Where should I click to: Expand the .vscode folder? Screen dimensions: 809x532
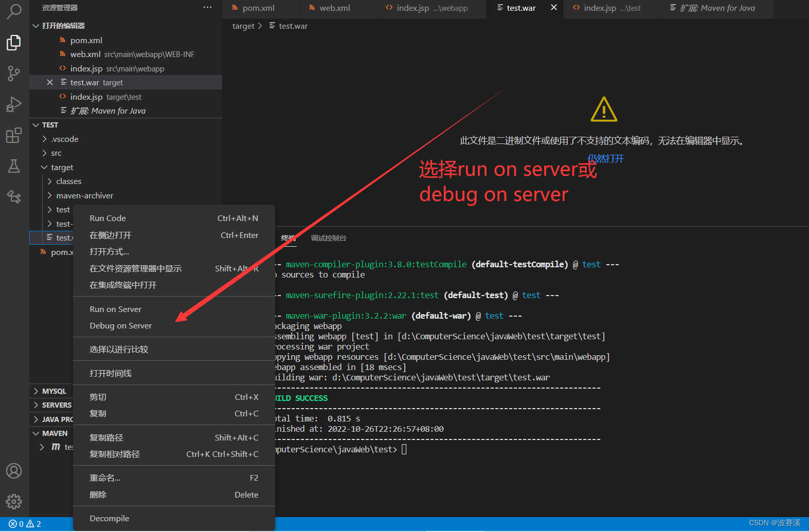click(45, 139)
